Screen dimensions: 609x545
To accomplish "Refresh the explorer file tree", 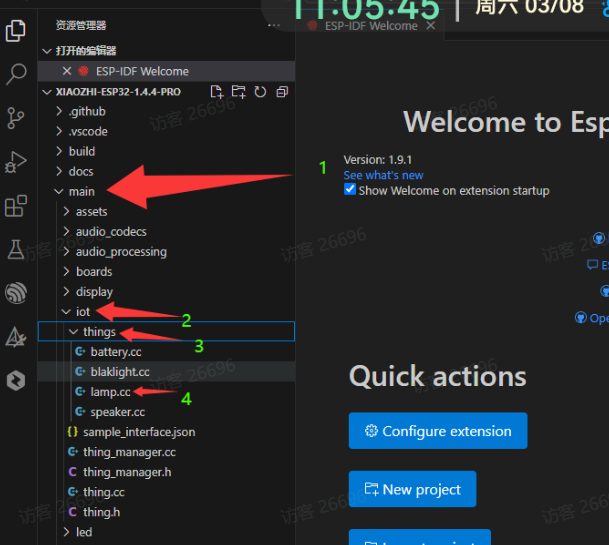I will pos(260,92).
